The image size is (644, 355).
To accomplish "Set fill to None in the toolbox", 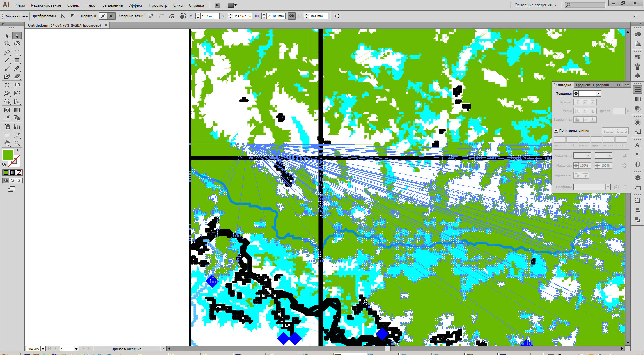I will pos(19,172).
